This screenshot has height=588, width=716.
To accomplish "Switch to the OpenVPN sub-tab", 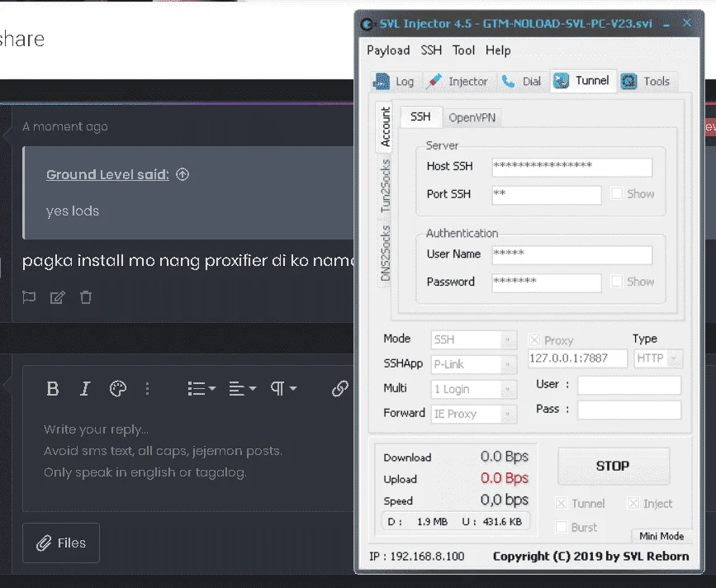I will (x=472, y=118).
